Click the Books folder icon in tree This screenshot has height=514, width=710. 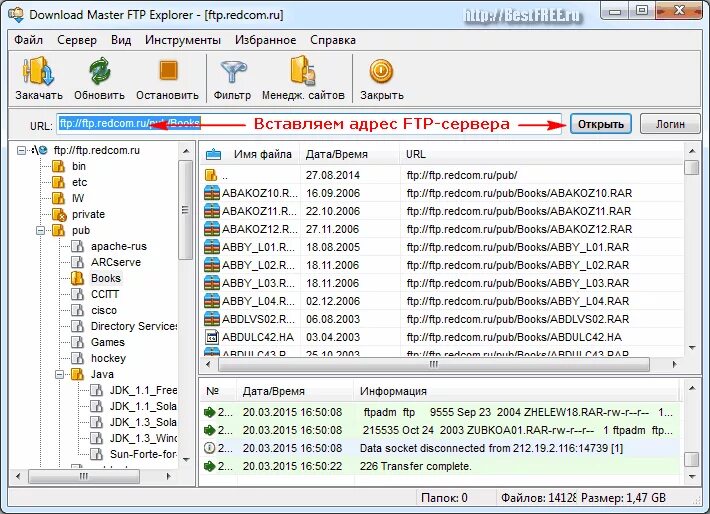tap(77, 278)
